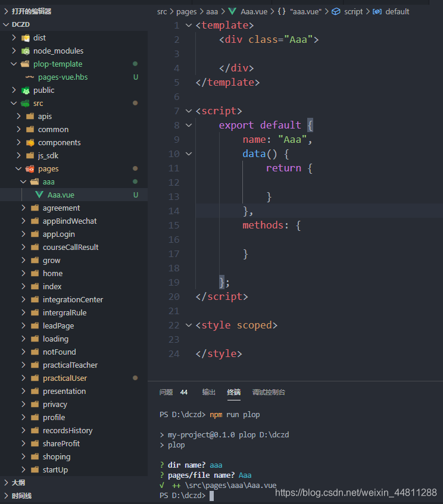Collapse the pages folder chevron
This screenshot has height=504, width=443.
(18, 168)
